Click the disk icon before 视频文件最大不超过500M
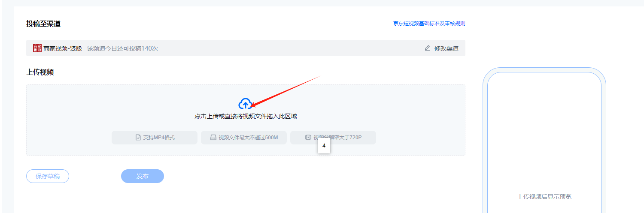 (x=213, y=138)
